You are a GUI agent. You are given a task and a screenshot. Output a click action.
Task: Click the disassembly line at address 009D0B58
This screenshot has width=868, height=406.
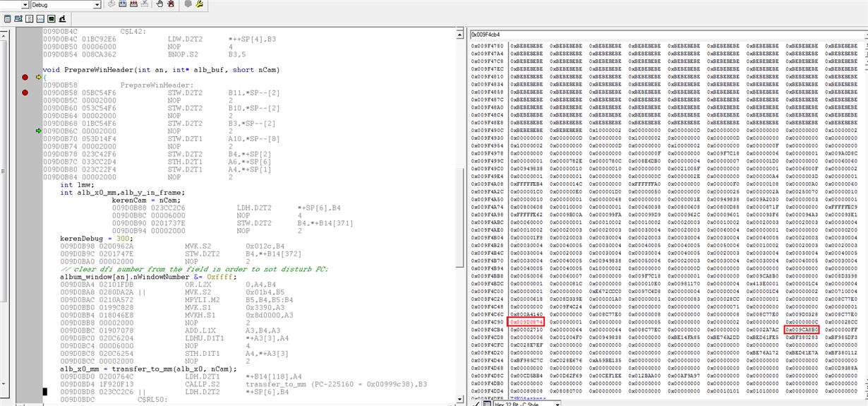coord(161,92)
